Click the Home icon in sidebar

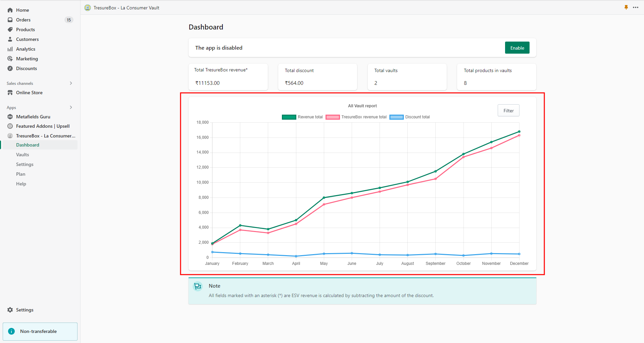[10, 10]
